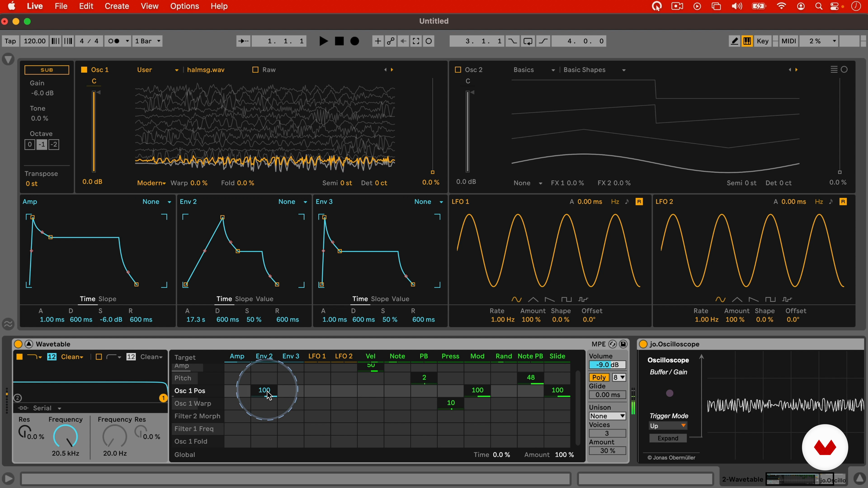This screenshot has height=488, width=868.
Task: Enable MIDI Arrangement Overdub plus icon
Action: pos(378,41)
